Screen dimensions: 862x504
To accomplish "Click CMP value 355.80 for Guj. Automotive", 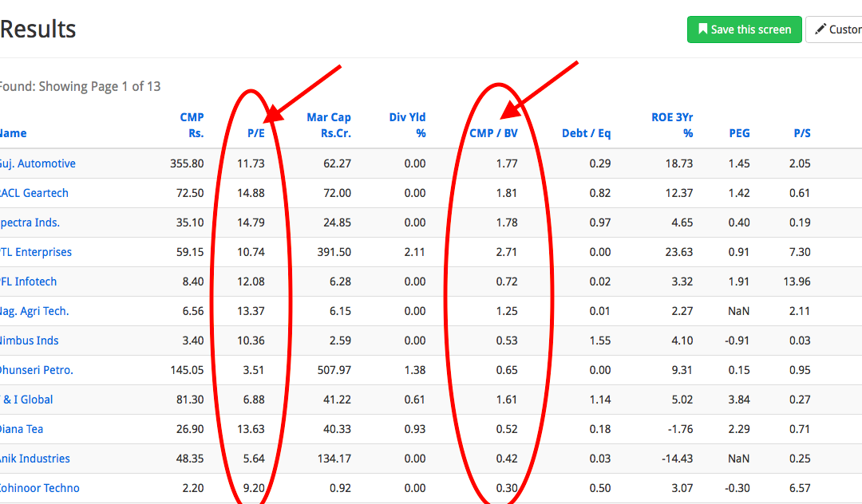I will tap(187, 163).
